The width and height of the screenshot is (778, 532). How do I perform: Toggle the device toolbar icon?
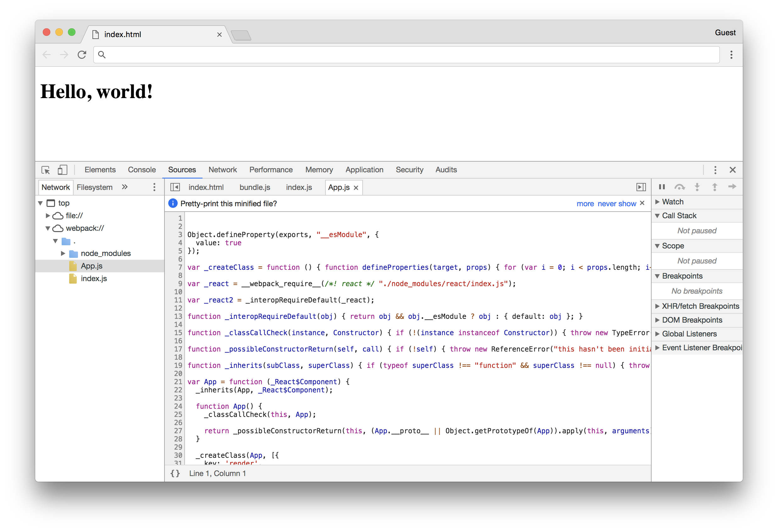tap(62, 170)
